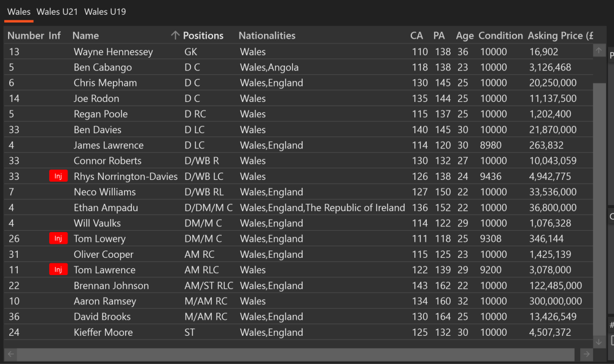Click the Inj badge beside Tom Lawrence
Viewport: 614px width, 364px height.
click(58, 269)
